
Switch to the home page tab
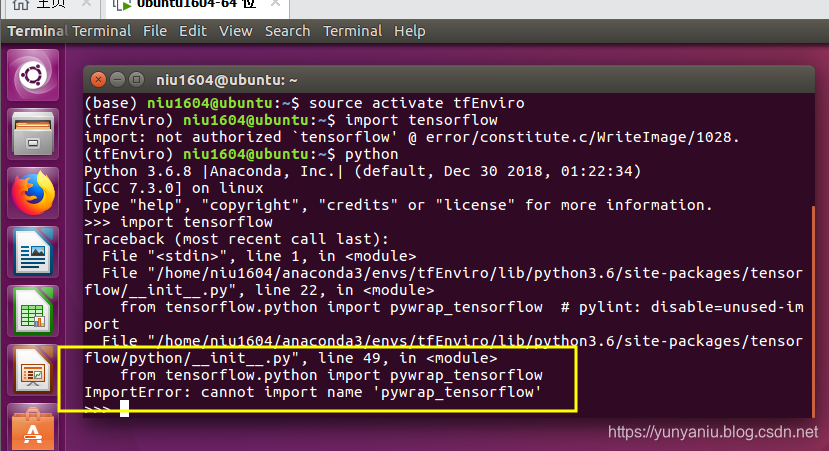tap(50, 5)
